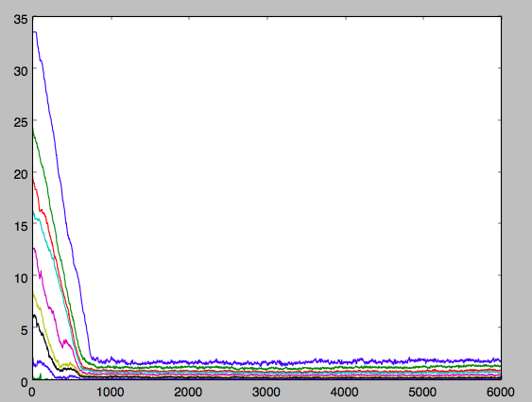This screenshot has height=402, width=532.
Task: Click the y-axis label 25
Action: pyautogui.click(x=21, y=123)
